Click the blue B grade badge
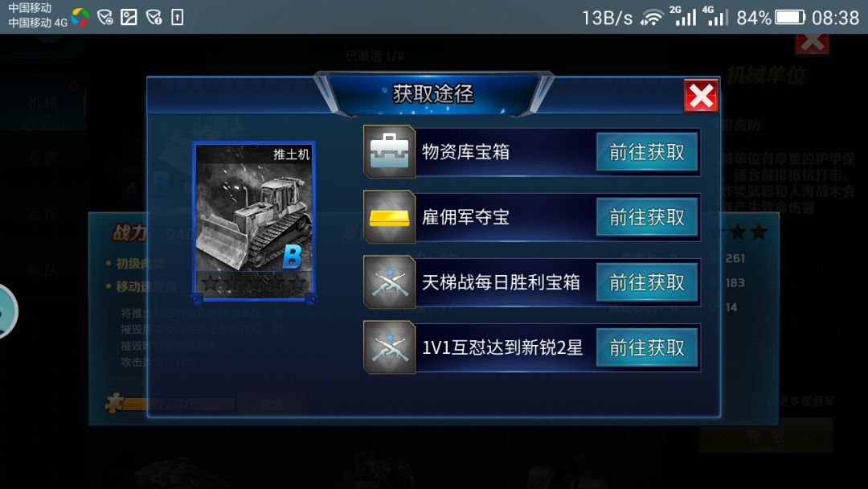The width and height of the screenshot is (868, 489). pyautogui.click(x=293, y=257)
